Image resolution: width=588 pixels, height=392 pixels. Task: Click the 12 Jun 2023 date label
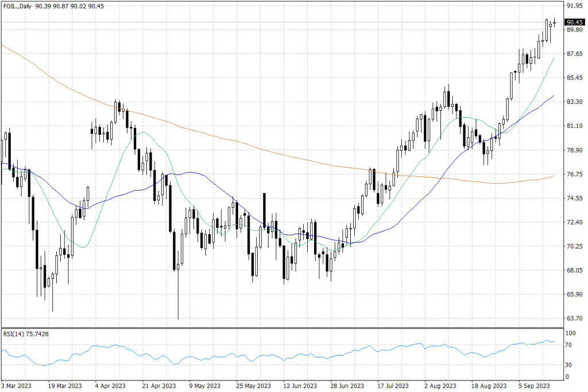click(300, 386)
